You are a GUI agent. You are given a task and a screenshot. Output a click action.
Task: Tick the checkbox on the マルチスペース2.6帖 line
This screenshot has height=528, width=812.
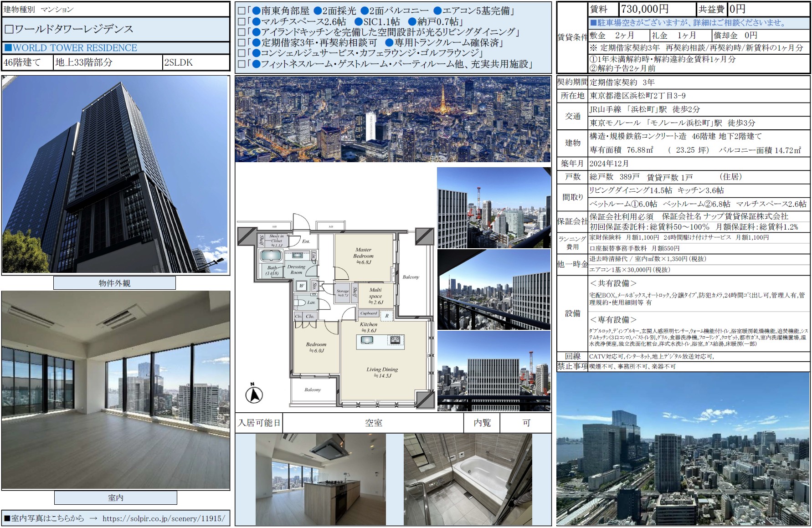tap(242, 21)
